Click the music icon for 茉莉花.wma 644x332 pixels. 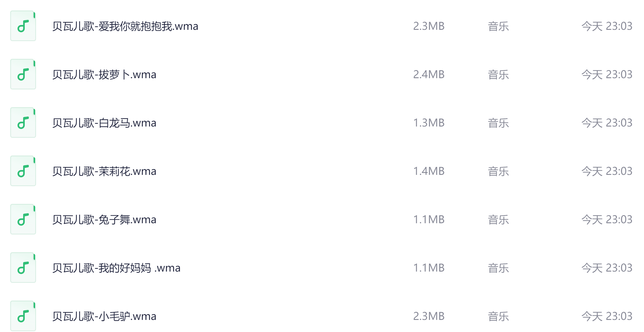[23, 171]
